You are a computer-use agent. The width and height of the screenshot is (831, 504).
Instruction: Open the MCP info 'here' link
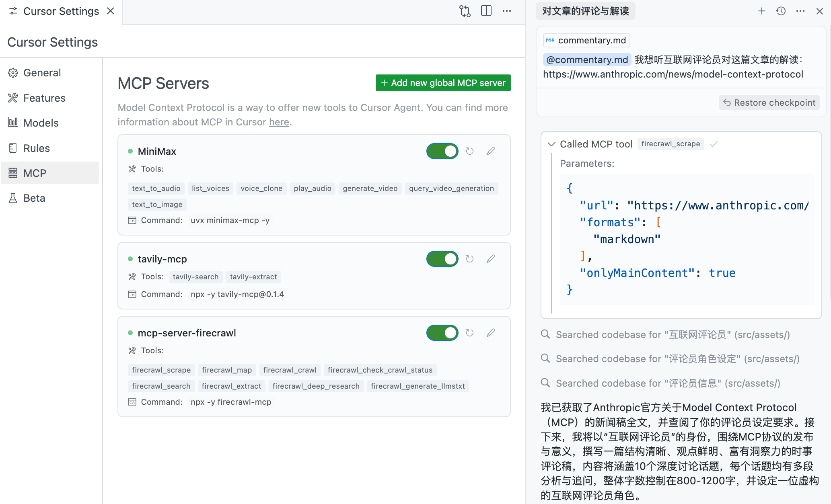tap(279, 122)
